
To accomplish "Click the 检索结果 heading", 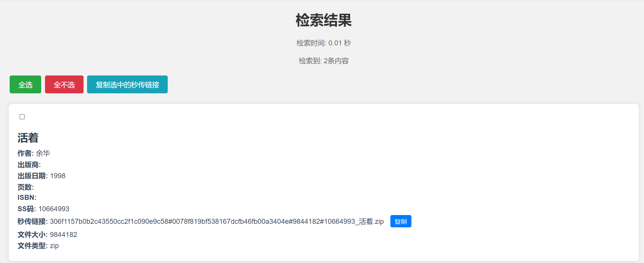I will [324, 20].
